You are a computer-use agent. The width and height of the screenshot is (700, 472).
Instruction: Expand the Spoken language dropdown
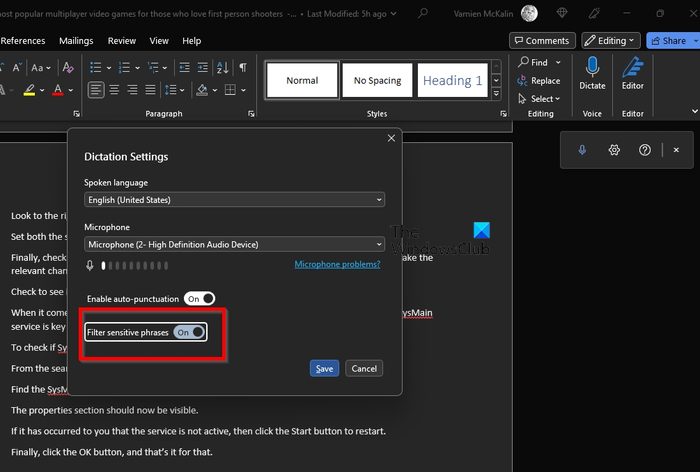click(234, 200)
